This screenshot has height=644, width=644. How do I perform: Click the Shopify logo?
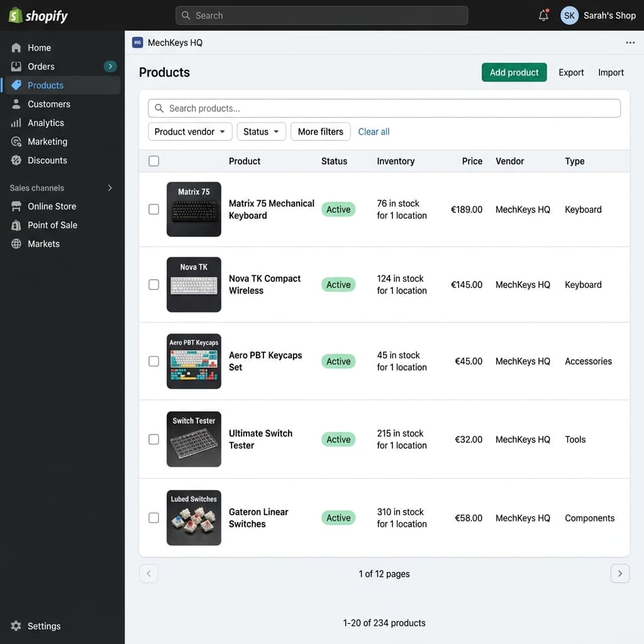click(38, 16)
